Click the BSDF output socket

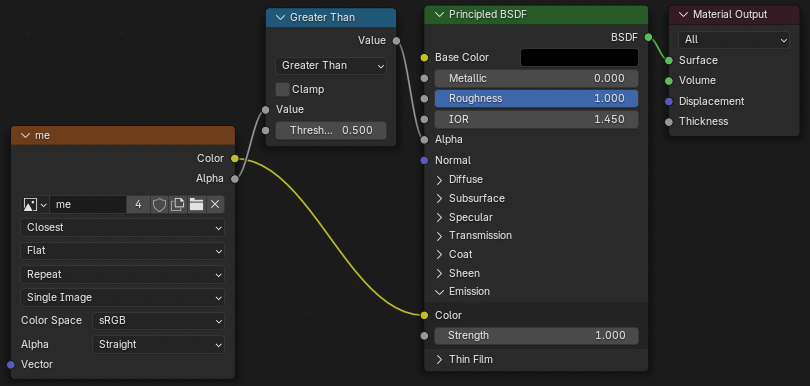pyautogui.click(x=648, y=37)
